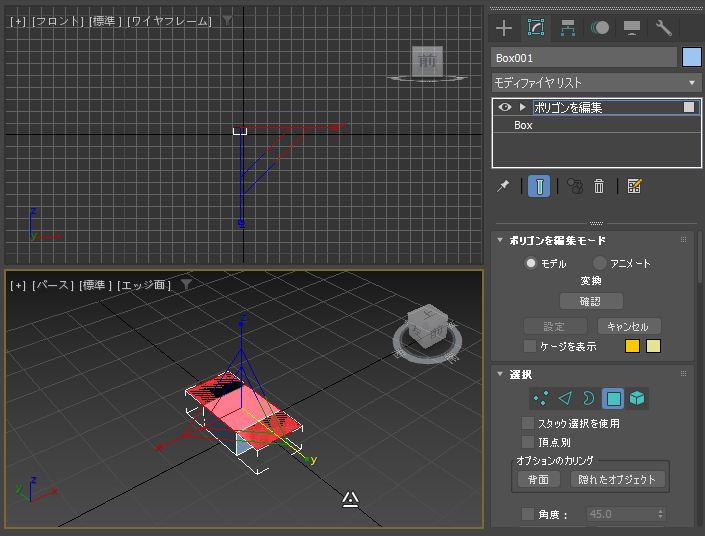Open the [エッジ面] shading menu
The height and width of the screenshot is (536, 705).
click(x=144, y=285)
